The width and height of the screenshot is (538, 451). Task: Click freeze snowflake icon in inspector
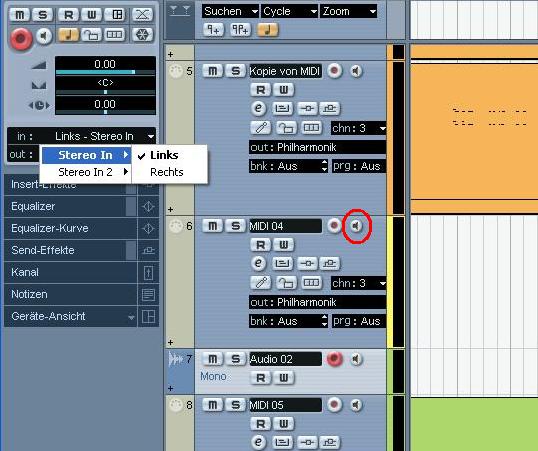[x=142, y=35]
